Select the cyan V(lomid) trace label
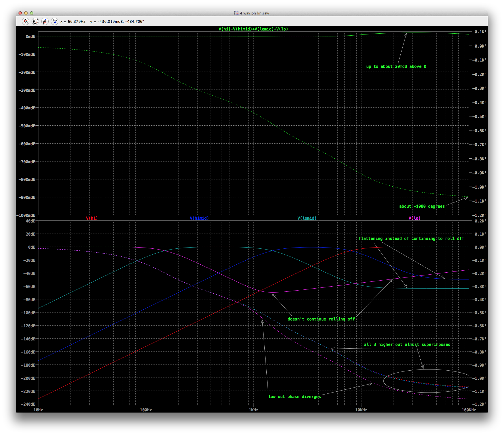This screenshot has height=435, width=504. point(307,218)
